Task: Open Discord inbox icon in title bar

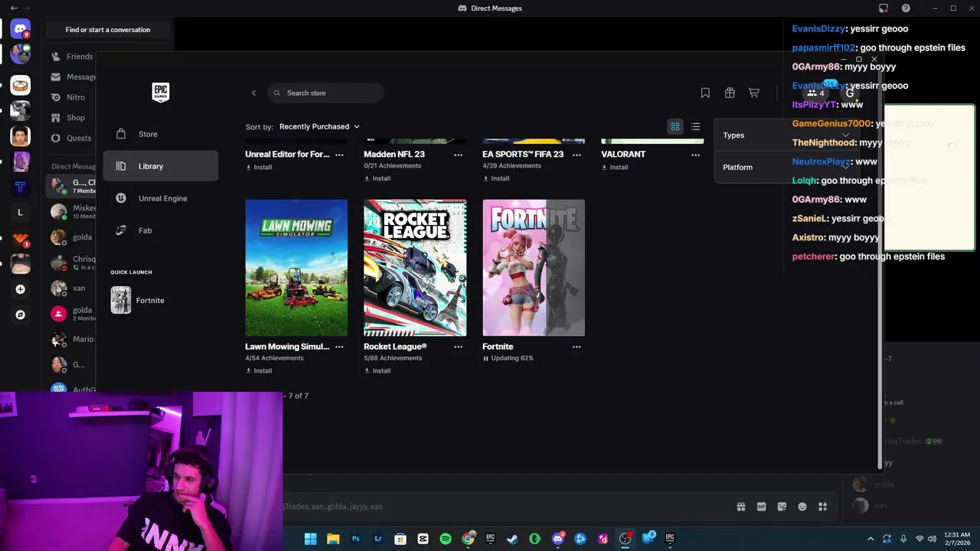Action: 884,8
